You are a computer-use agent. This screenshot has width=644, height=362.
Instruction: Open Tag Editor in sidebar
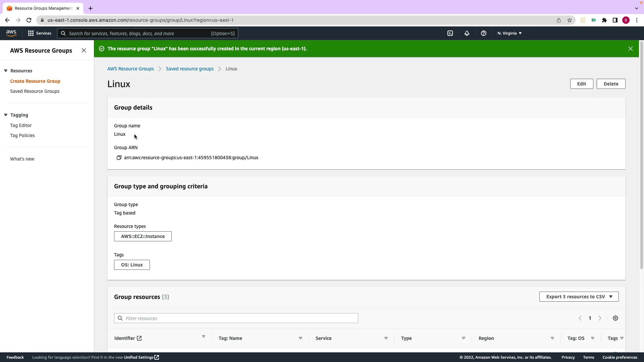[21, 125]
